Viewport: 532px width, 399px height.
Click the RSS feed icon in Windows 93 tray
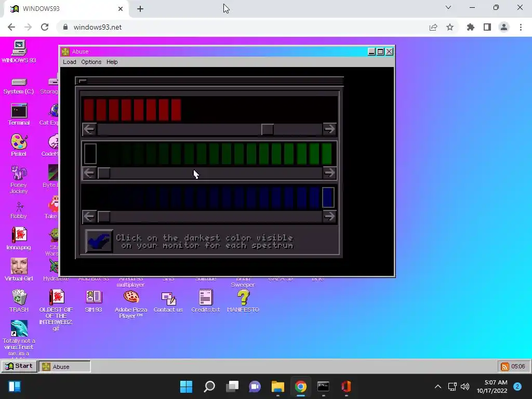tap(505, 366)
